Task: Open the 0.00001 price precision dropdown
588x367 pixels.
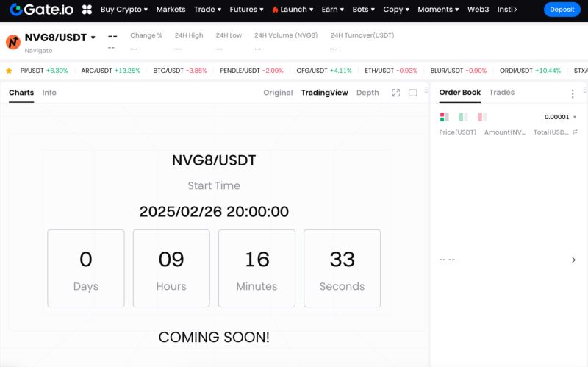Action: click(x=560, y=117)
